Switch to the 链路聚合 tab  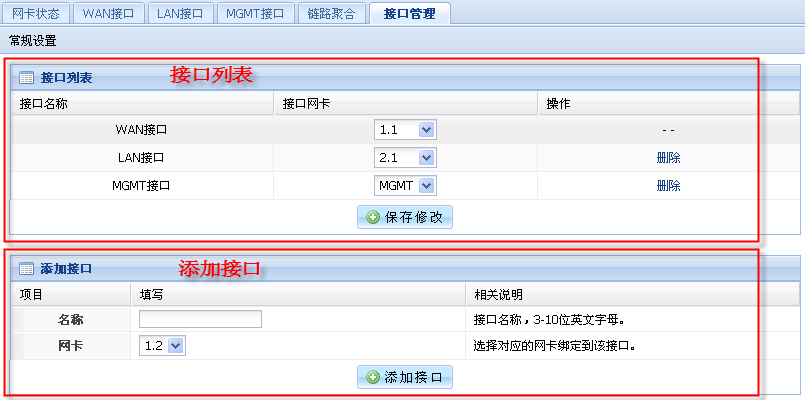pos(331,13)
